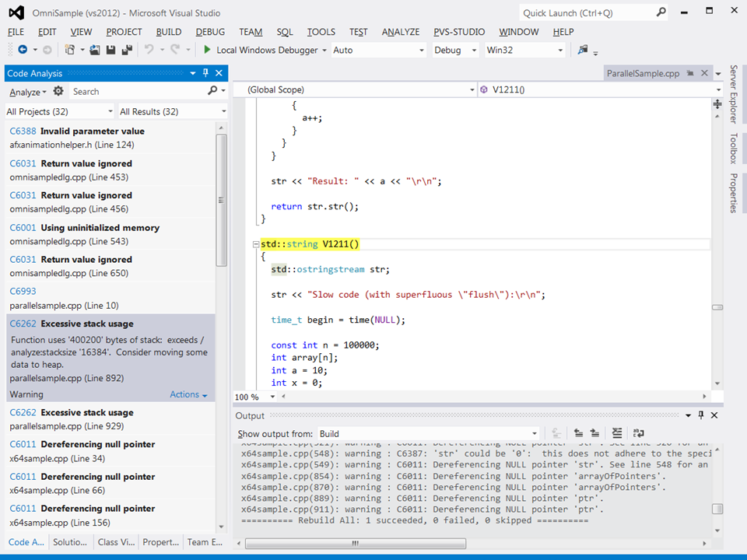This screenshot has height=560, width=747.
Task: Go to previous message in Output
Action: point(578,433)
